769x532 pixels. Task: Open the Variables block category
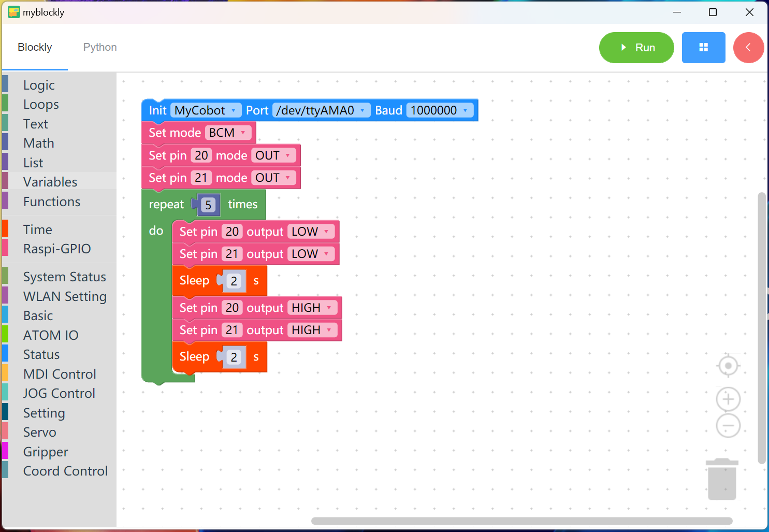tap(59, 182)
